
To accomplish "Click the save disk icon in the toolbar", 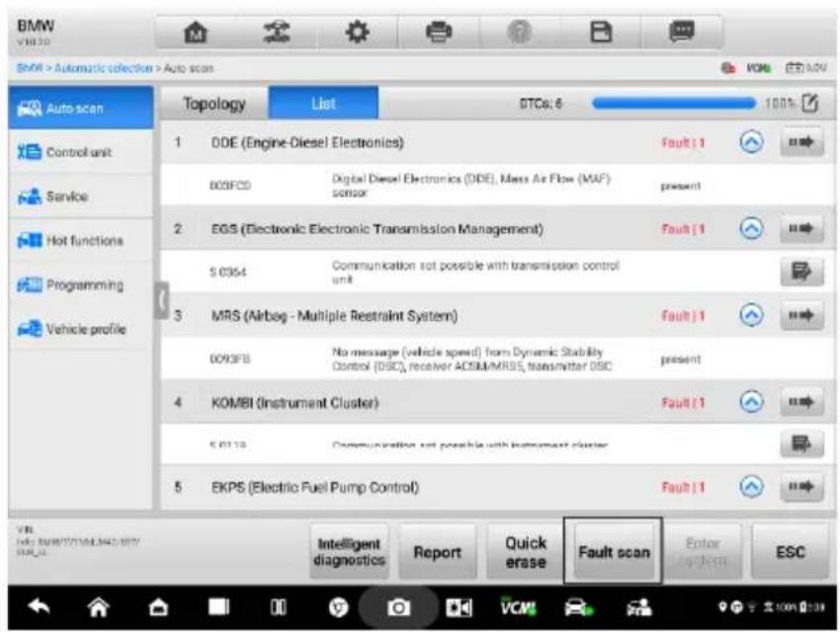I will click(x=601, y=33).
